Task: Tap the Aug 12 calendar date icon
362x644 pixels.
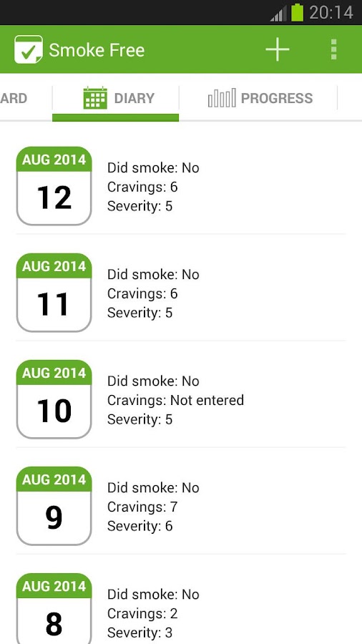Action: click(x=54, y=185)
